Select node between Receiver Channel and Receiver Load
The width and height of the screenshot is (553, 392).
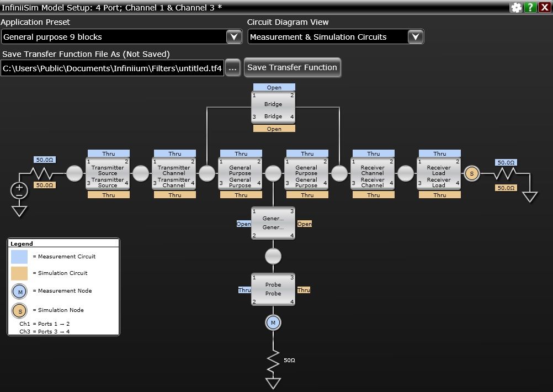pos(406,173)
